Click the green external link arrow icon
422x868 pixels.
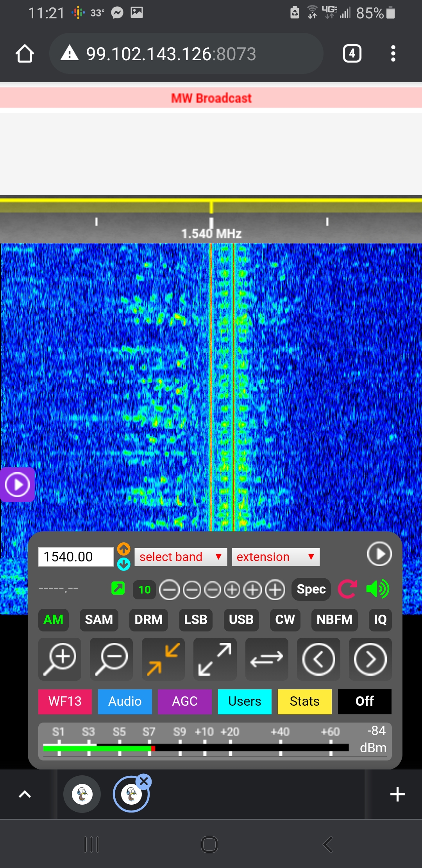(118, 588)
